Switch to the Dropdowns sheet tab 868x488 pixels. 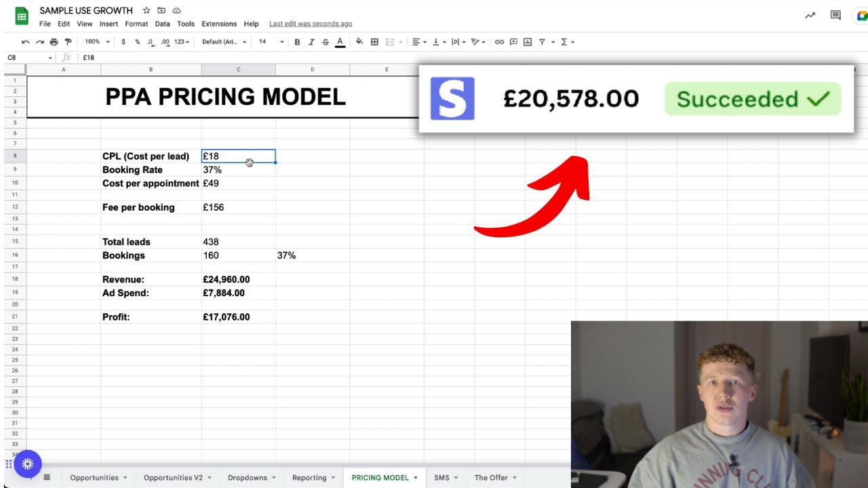(252, 478)
